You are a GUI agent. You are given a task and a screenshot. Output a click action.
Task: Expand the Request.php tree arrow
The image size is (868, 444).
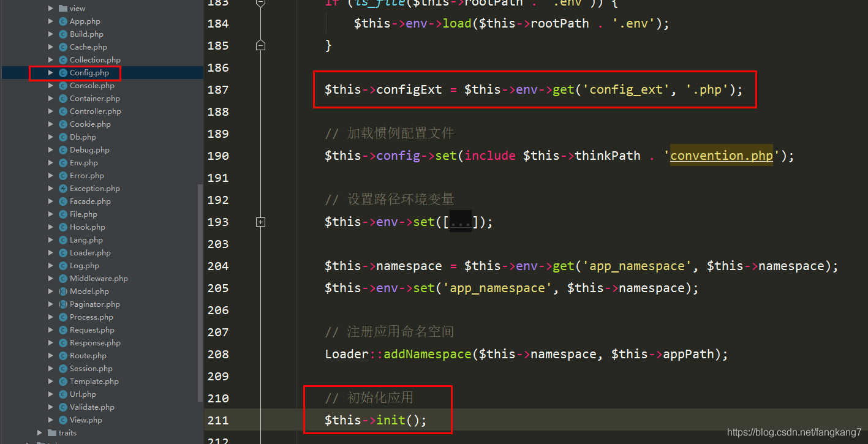click(x=51, y=330)
